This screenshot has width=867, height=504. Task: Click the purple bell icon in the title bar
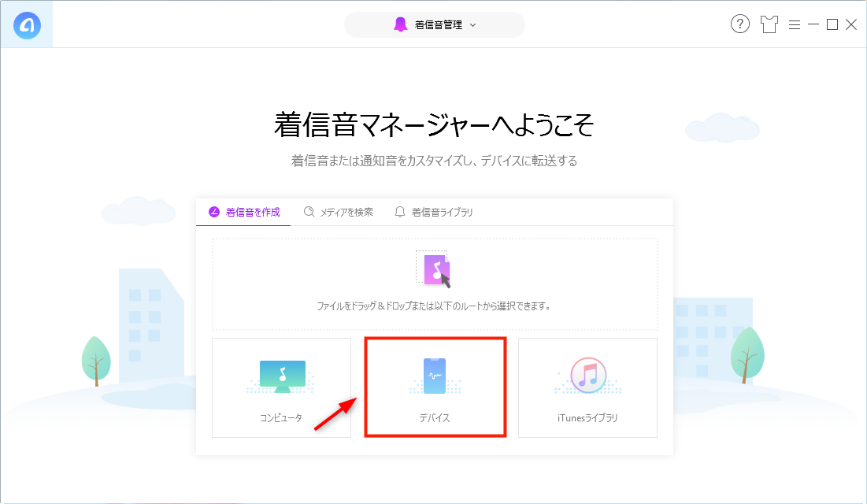(400, 24)
